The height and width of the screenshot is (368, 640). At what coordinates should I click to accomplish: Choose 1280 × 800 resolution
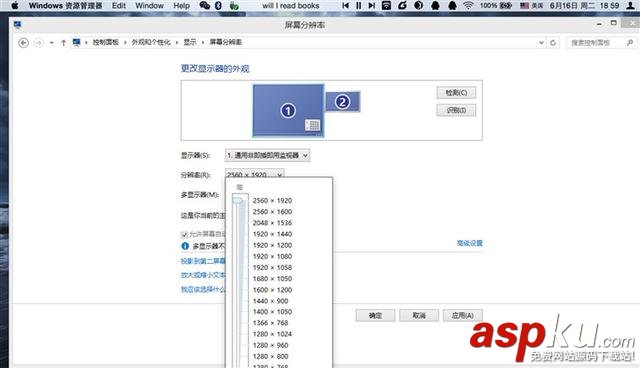pyautogui.click(x=270, y=356)
